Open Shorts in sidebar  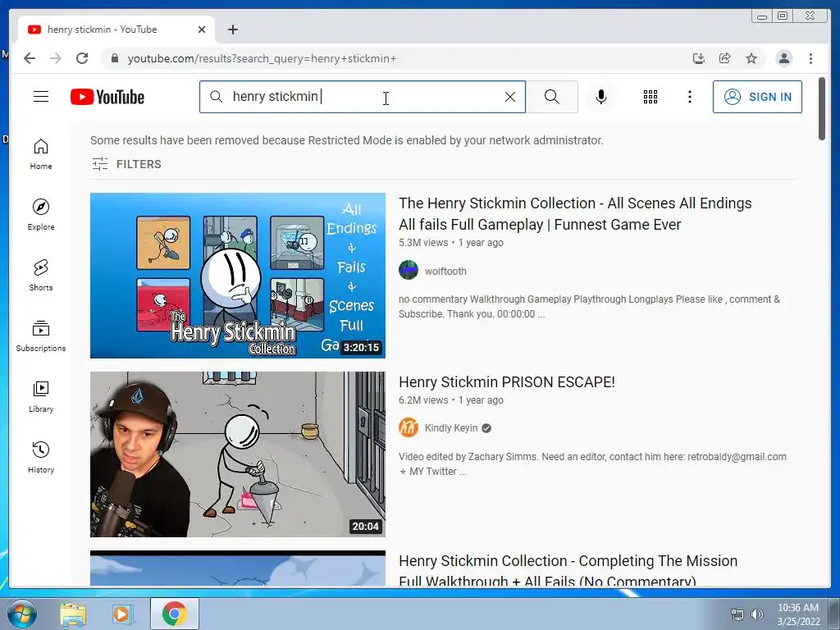(41, 276)
